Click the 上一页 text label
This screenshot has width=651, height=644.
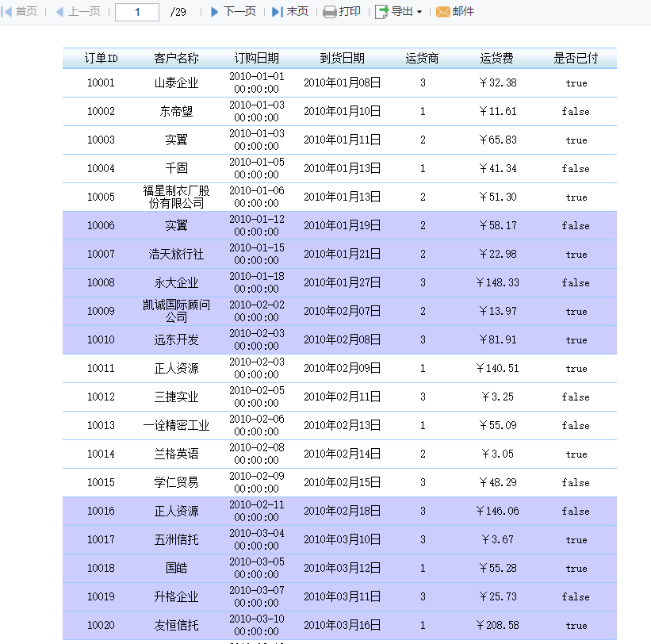coord(84,11)
